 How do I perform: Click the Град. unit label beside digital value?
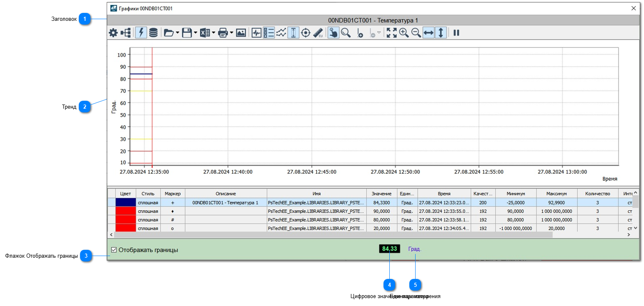pos(415,249)
